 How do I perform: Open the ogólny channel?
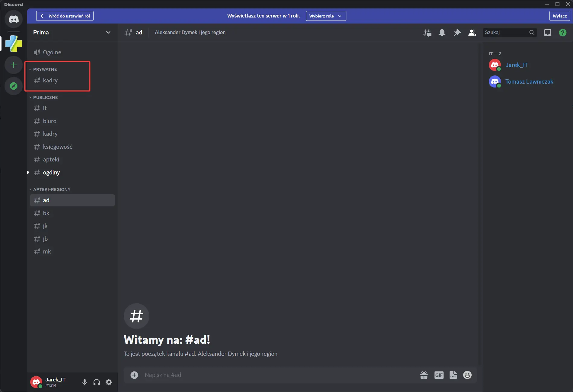pos(72,173)
